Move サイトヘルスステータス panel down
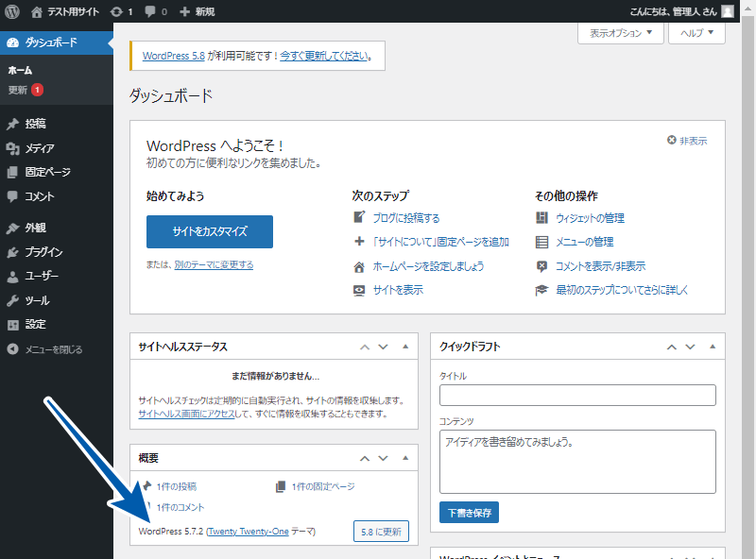Viewport: 756px width, 559px height. click(384, 347)
